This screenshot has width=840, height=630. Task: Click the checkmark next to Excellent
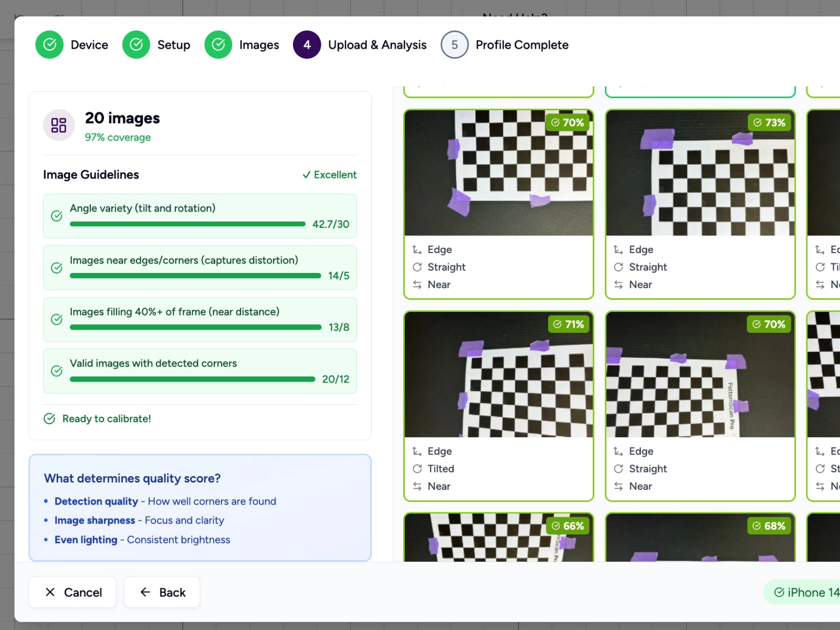pyautogui.click(x=307, y=175)
